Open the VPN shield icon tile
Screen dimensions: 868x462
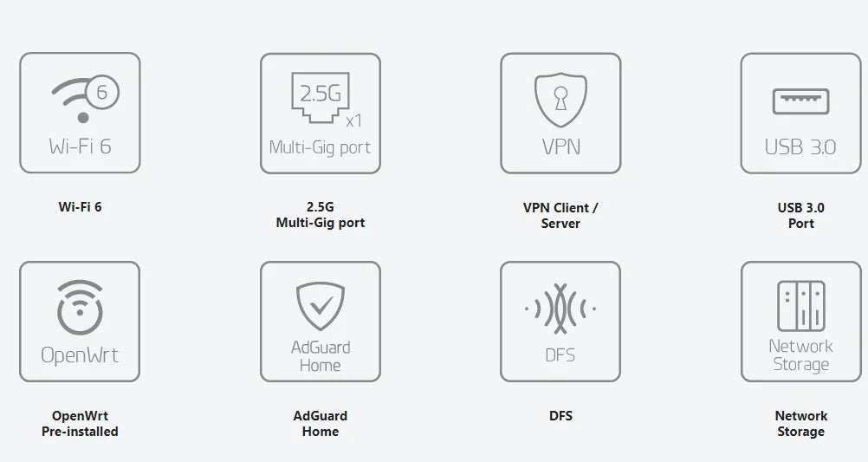click(x=560, y=113)
